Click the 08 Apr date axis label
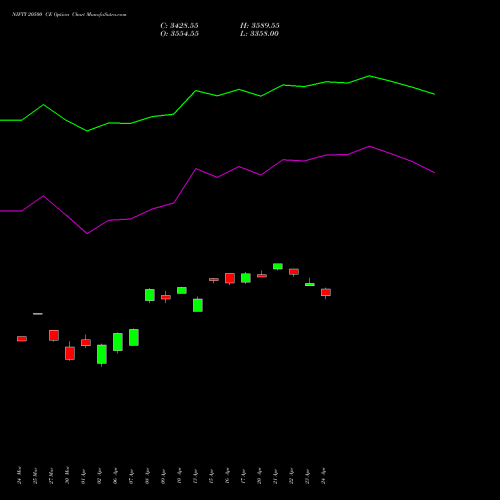Screen dimensions: 500x500 point(147,476)
